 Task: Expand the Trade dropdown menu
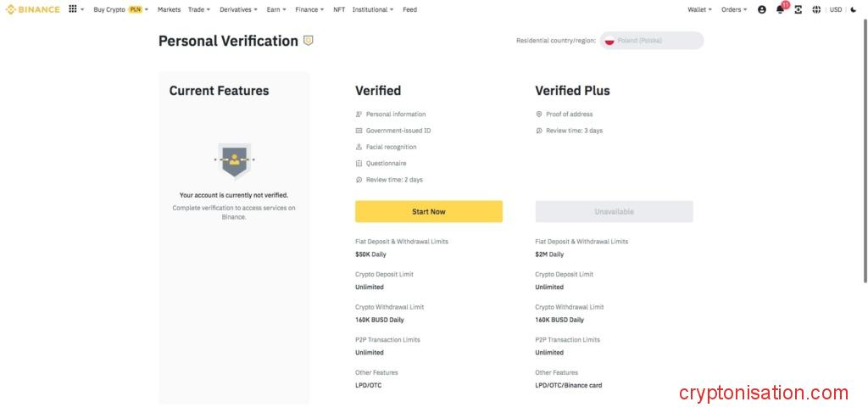(199, 9)
